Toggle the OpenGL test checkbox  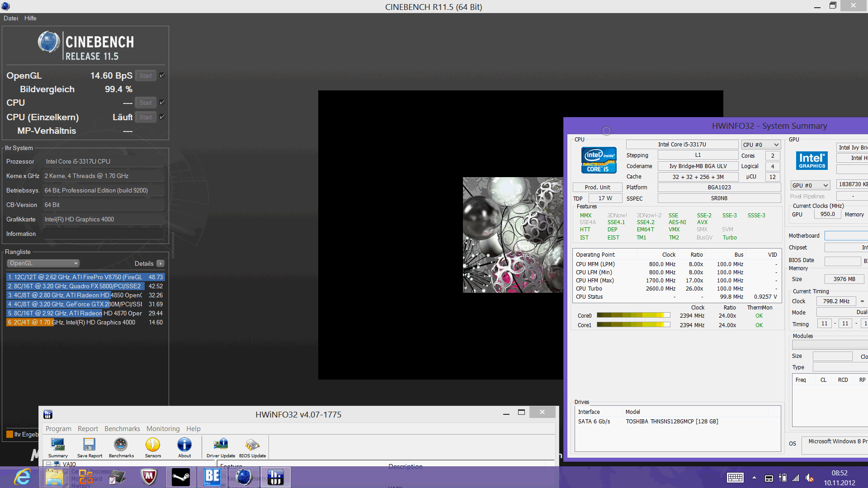(162, 75)
